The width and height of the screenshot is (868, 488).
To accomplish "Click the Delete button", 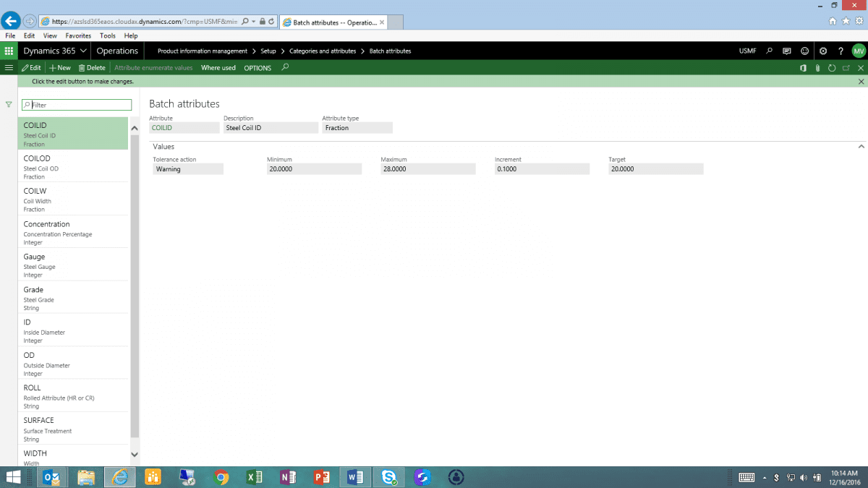I will click(92, 67).
